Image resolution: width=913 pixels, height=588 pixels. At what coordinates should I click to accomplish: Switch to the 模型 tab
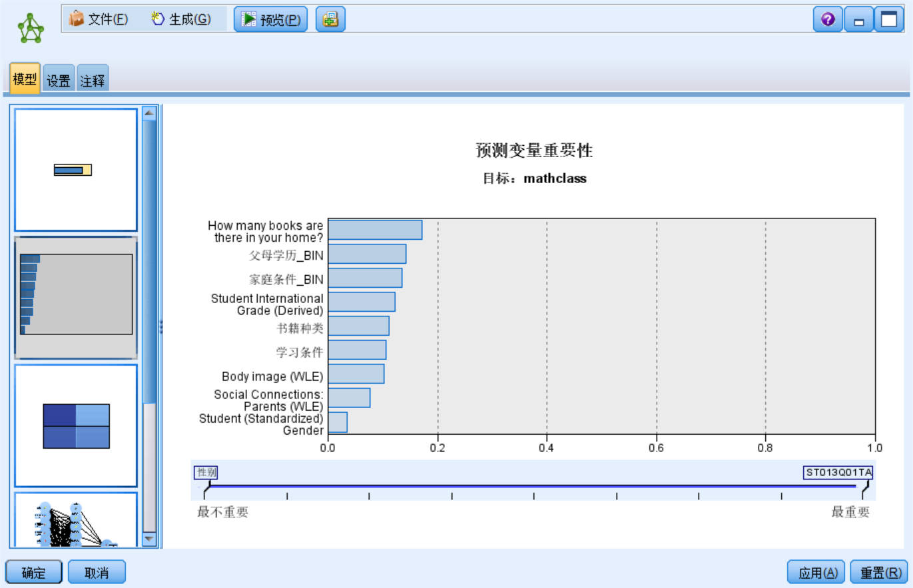pyautogui.click(x=25, y=79)
